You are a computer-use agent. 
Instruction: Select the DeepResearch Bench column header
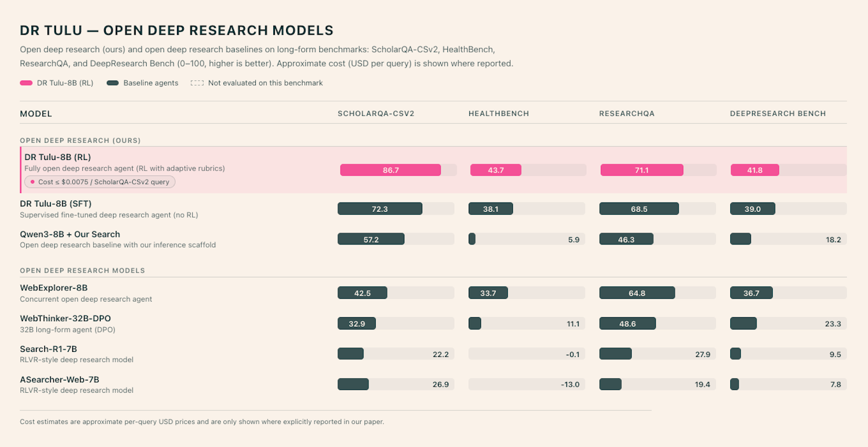point(777,114)
